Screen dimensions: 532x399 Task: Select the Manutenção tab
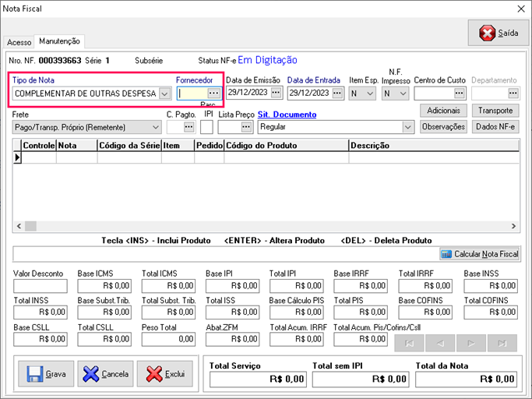coord(61,41)
